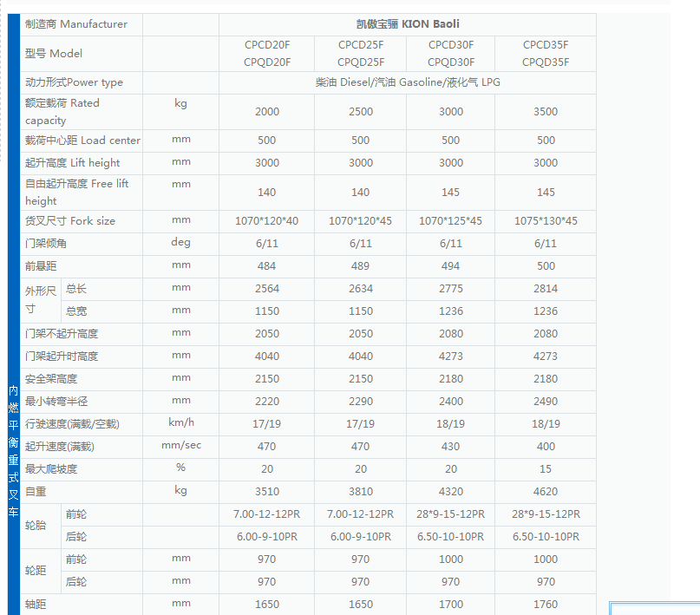Click the 柴油 Diesel/汽油 Gasoline/液化气 LPG cell
Viewport: 700px width, 615px height.
408,82
